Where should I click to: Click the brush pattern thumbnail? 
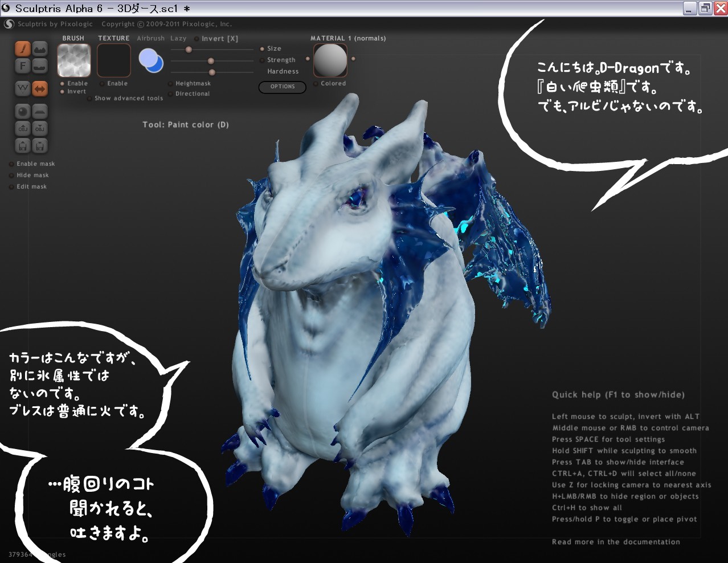[x=74, y=60]
